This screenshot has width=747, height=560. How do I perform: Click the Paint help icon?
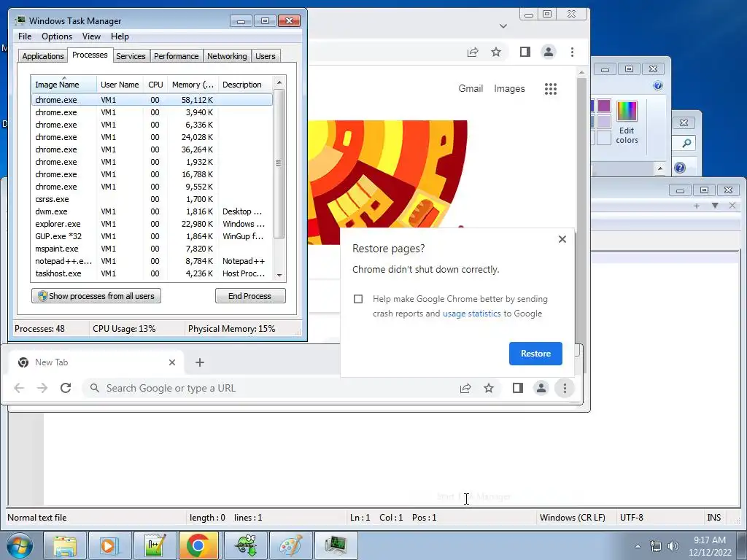[658, 86]
